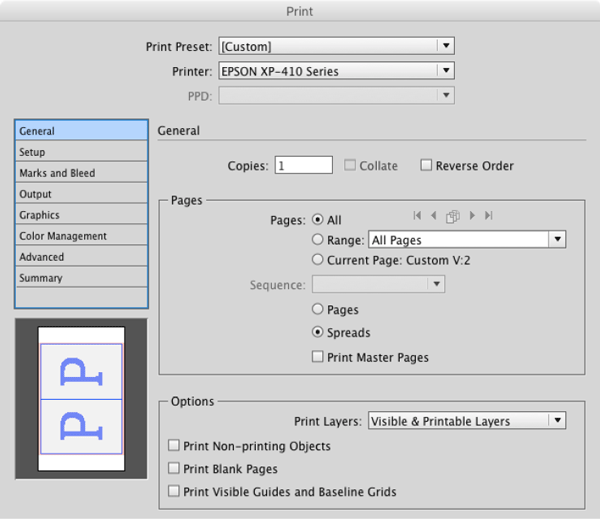Select the Pages radio button
Viewport: 600px width, 519px height.
(318, 309)
